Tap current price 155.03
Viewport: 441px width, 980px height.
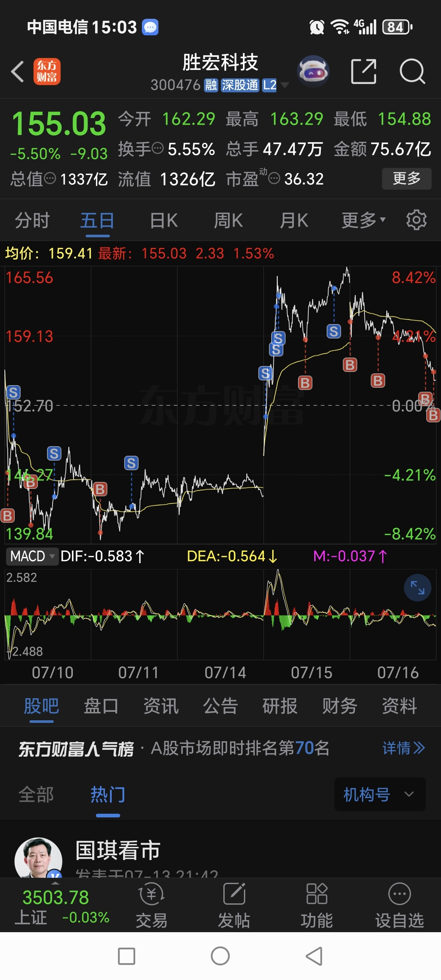(58, 124)
